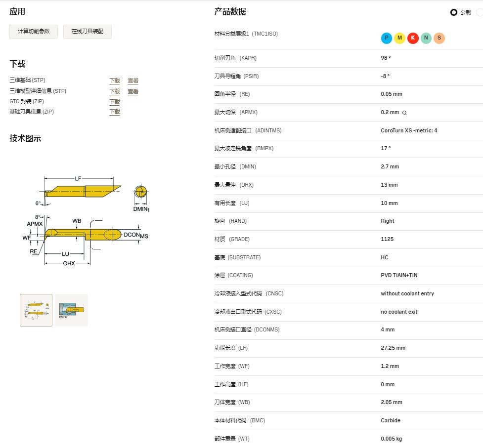Click the magnifier icon beside 0.2 mm
The image size is (483, 448).
click(x=404, y=113)
